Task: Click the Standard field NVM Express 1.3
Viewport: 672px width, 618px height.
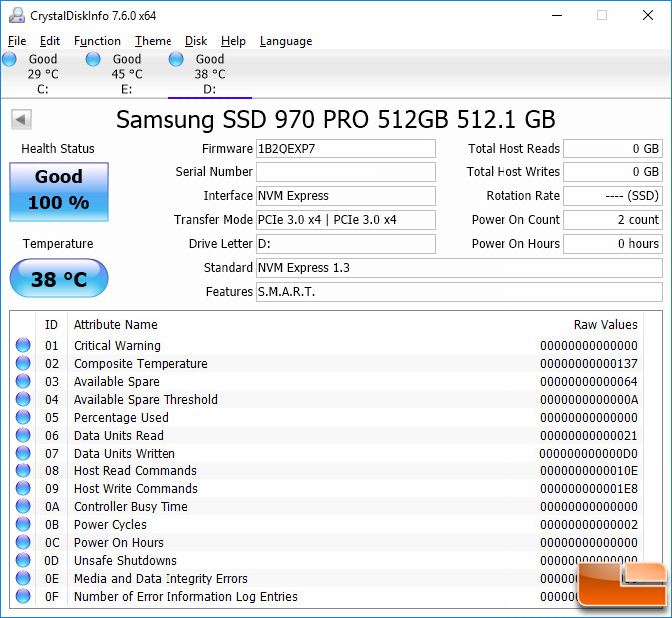Action: pos(460,268)
